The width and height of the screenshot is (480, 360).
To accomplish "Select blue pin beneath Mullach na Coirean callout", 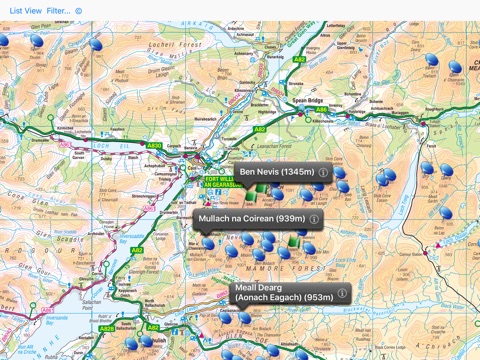I will click(208, 243).
